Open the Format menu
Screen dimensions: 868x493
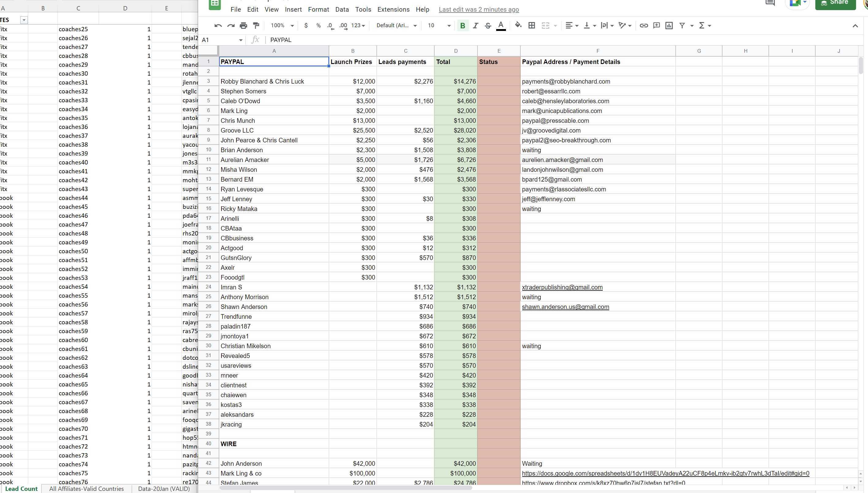point(318,9)
